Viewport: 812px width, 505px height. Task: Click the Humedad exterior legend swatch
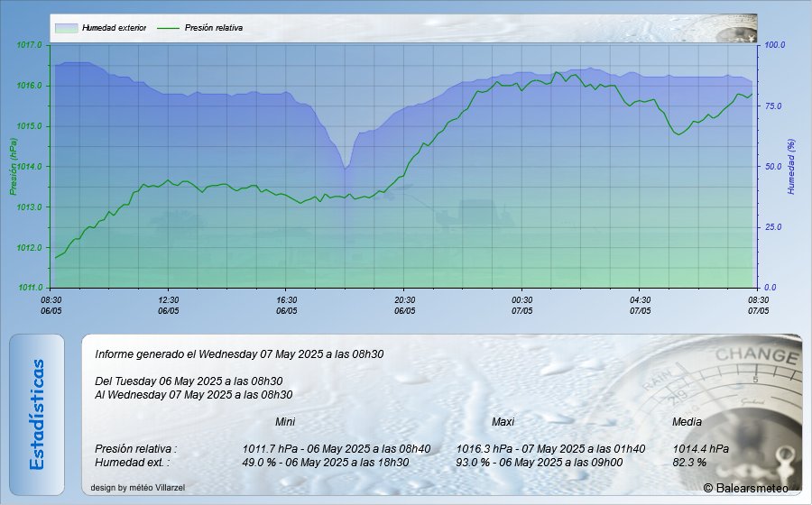(x=66, y=28)
